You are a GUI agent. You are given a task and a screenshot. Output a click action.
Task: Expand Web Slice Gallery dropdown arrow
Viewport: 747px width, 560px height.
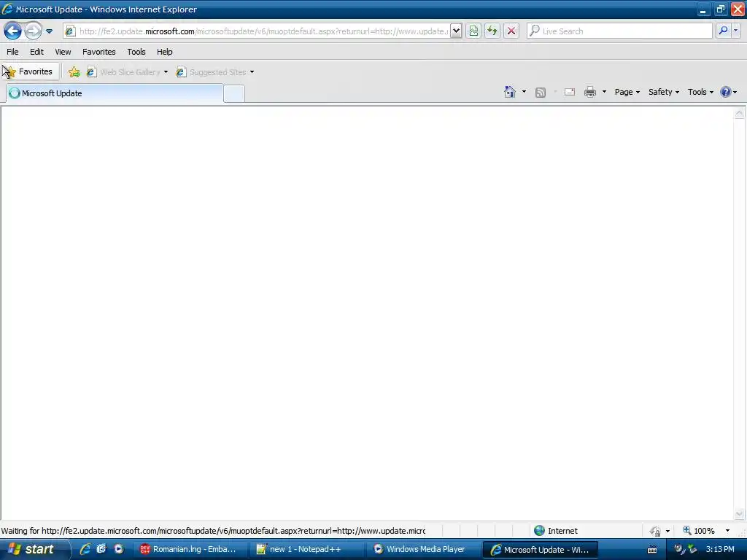(166, 72)
